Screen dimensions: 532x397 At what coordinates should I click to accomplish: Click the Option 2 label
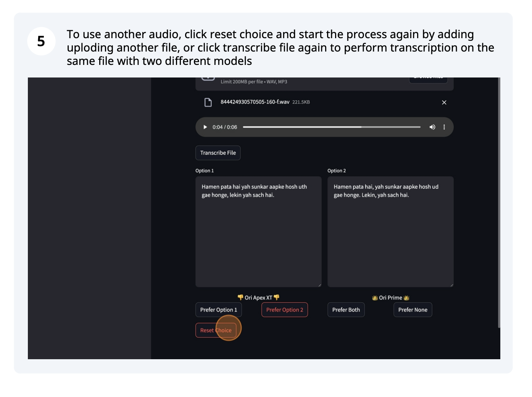337,171
